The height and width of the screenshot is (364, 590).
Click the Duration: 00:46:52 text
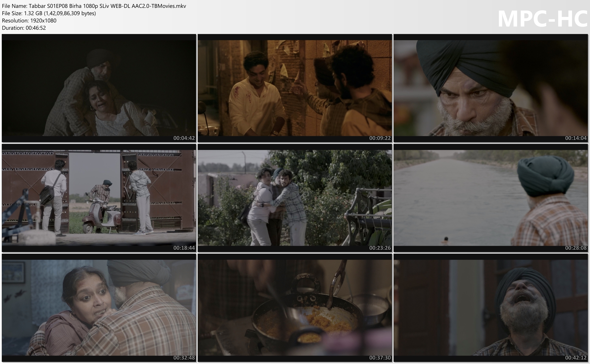24,28
